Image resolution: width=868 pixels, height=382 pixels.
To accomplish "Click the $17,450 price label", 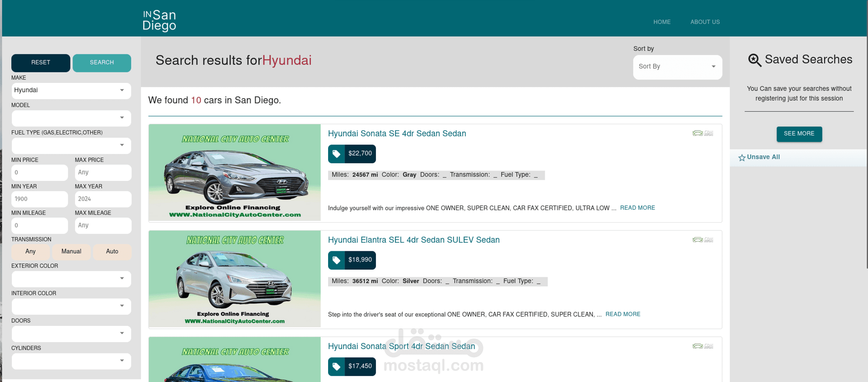I will pos(360,366).
